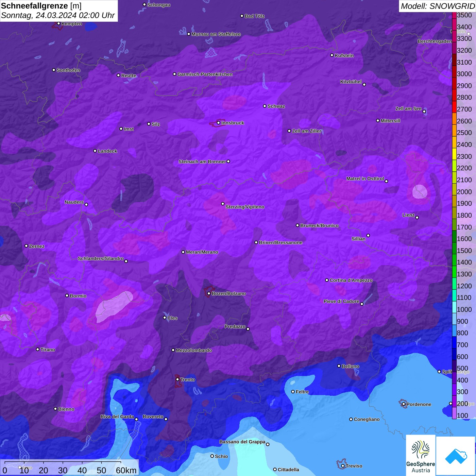
Task: Click the 'Reutte' map label
Action: click(x=129, y=75)
